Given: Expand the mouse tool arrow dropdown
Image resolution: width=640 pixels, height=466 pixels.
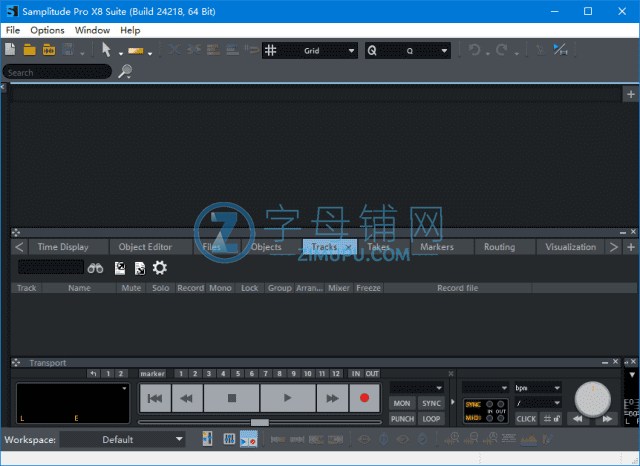Looking at the screenshot, I should [x=120, y=53].
